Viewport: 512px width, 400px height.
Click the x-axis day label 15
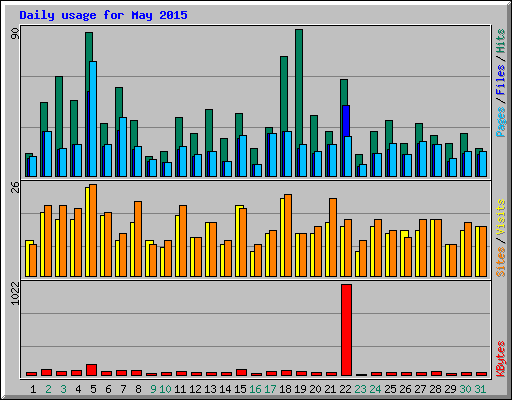click(x=240, y=389)
